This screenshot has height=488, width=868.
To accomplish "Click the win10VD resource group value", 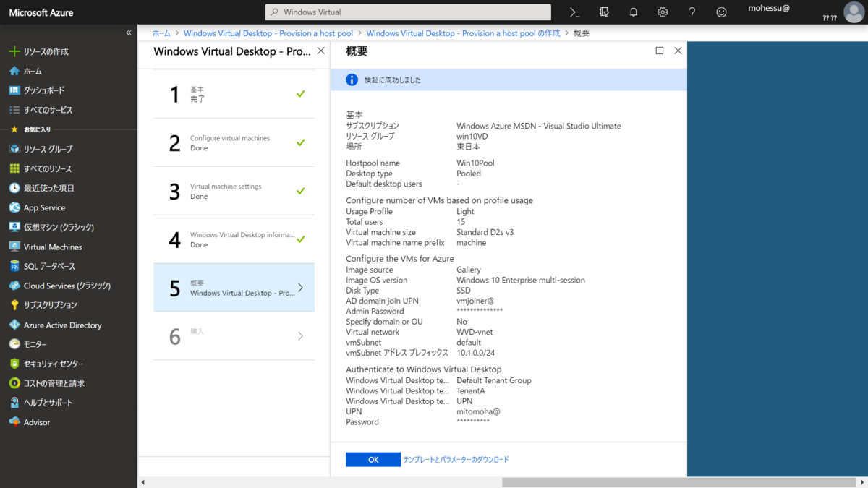I will click(473, 136).
